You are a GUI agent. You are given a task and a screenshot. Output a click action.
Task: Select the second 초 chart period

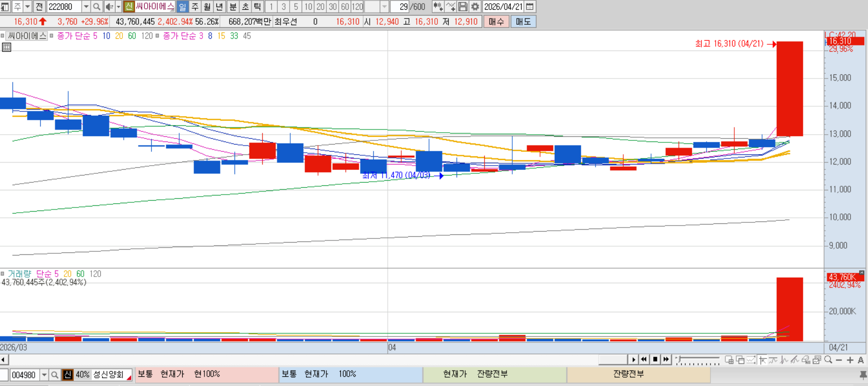245,7
